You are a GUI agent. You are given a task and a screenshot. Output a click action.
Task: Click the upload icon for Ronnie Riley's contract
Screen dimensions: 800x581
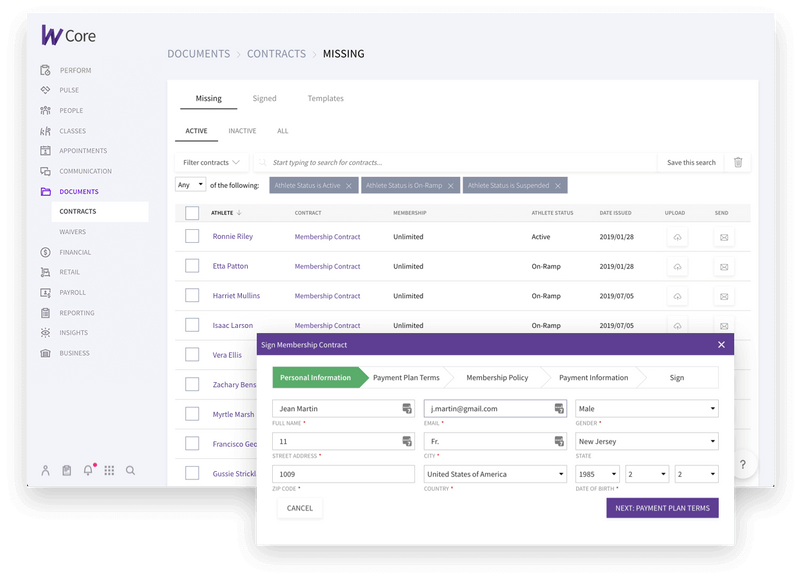[677, 236]
